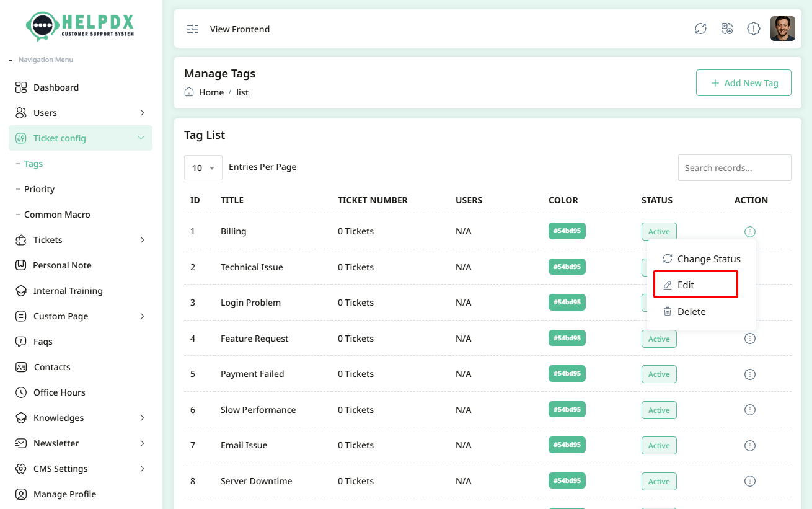This screenshot has width=812, height=509.
Task: Toggle Active status badge for Billing
Action: (x=659, y=231)
